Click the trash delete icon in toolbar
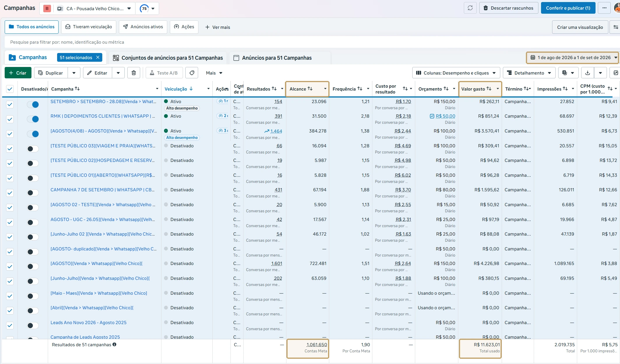The image size is (620, 364). [x=134, y=73]
